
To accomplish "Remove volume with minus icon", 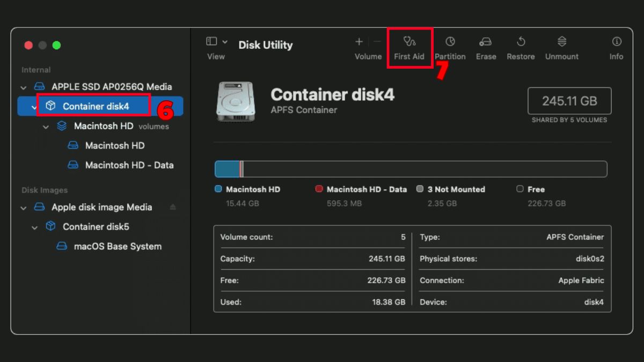I will pyautogui.click(x=377, y=42).
